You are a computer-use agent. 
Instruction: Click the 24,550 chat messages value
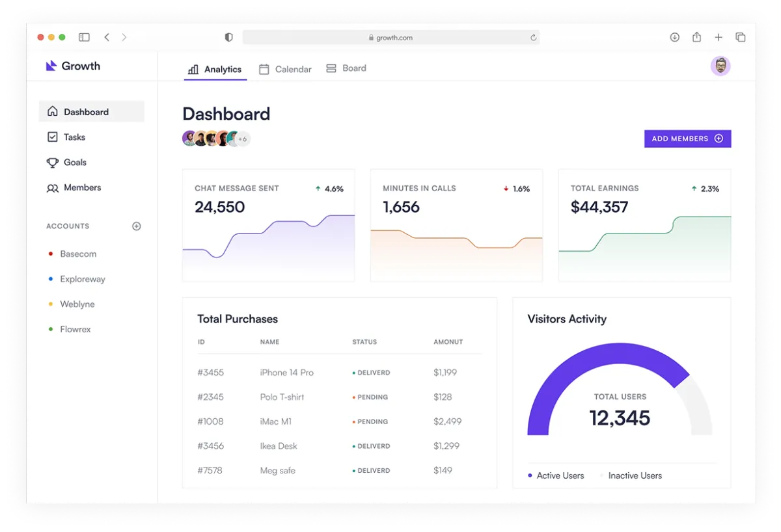coord(220,207)
